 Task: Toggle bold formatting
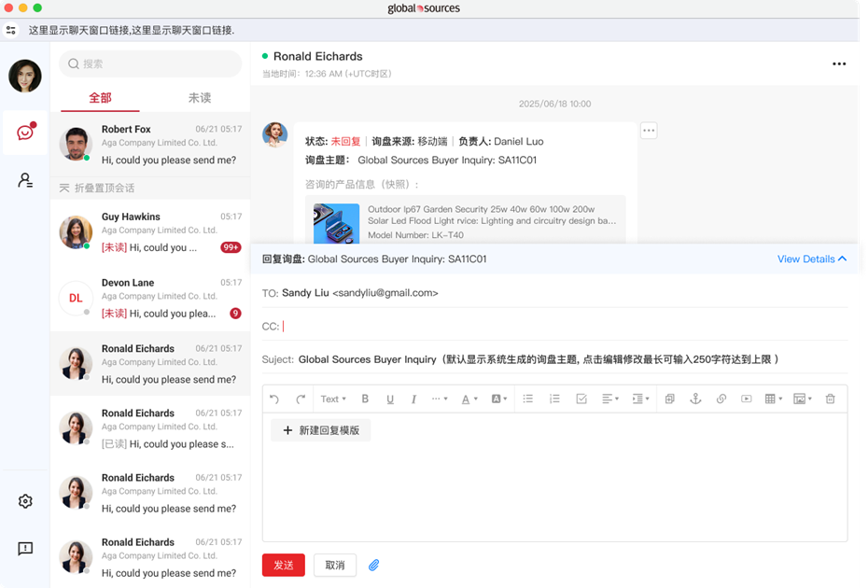(365, 399)
